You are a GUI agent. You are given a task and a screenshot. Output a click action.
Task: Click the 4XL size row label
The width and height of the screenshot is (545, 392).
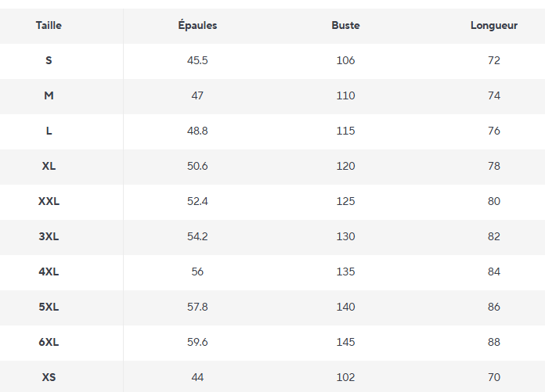coord(49,272)
